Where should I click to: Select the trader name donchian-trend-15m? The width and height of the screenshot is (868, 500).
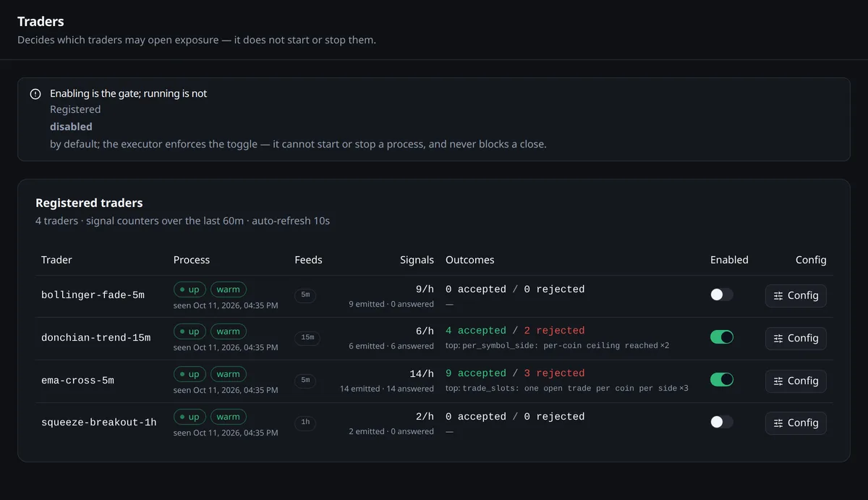(95, 338)
